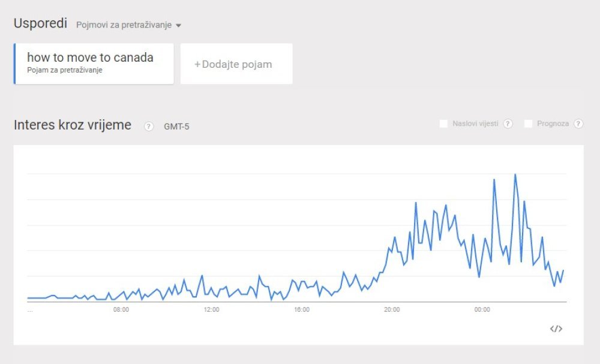Screen dimensions: 600x364
Task: Open Pojmovi za pretraživanje dropdown arrow
Action: (178, 26)
